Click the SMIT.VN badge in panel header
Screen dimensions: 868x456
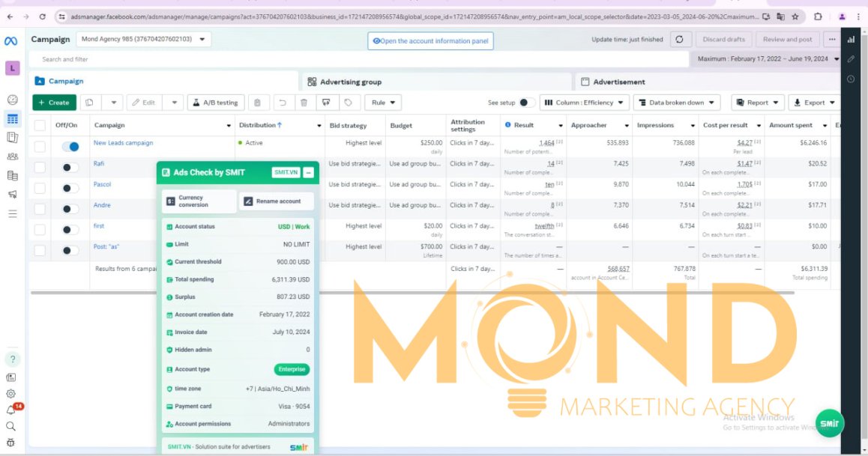point(286,172)
